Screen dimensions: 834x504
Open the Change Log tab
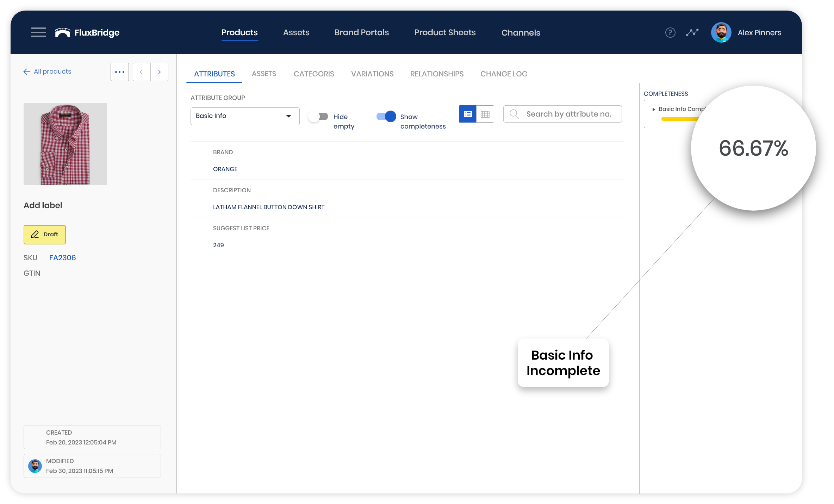504,74
